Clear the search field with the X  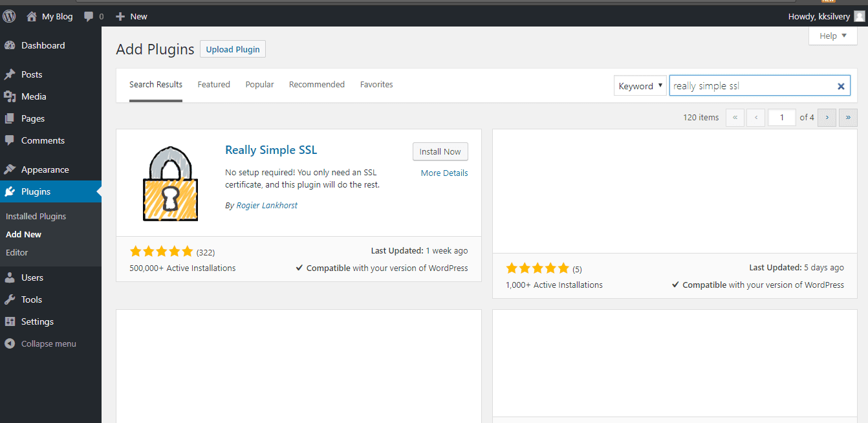click(x=841, y=85)
